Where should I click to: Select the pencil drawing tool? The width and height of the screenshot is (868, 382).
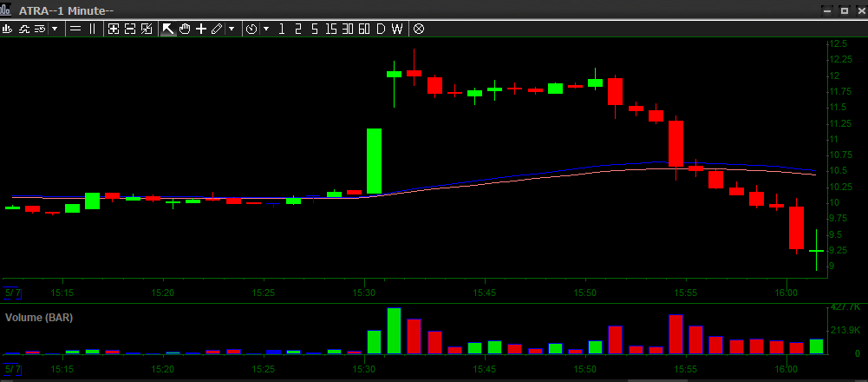point(217,29)
